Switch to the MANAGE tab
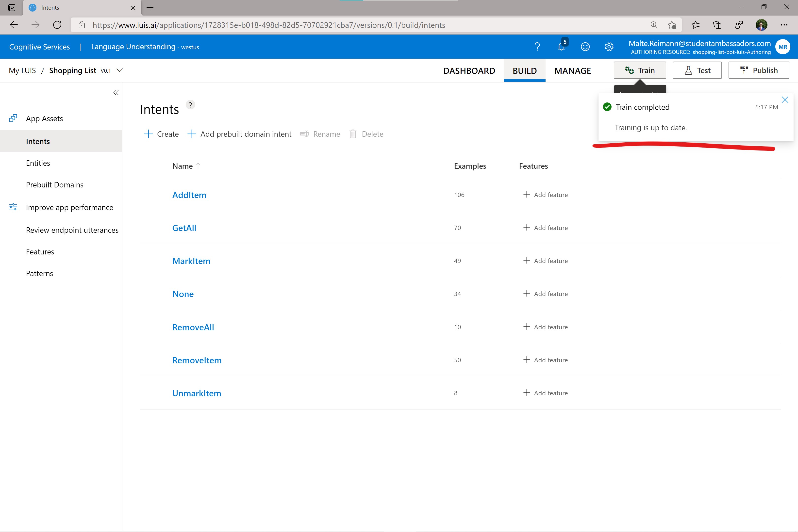This screenshot has height=532, width=798. (572, 71)
